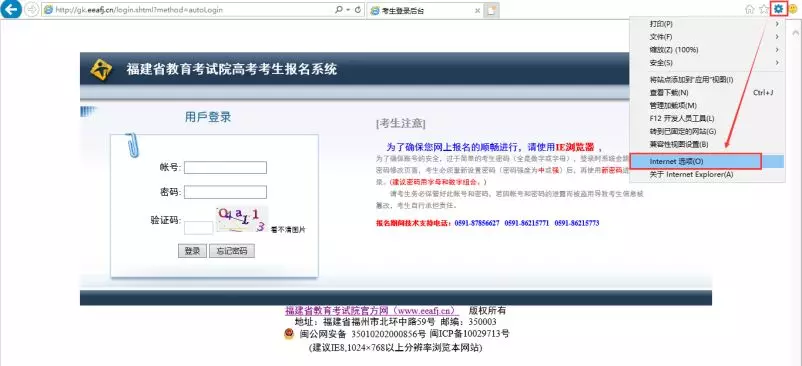Click the 闽ICP备10029713号 text
The height and width of the screenshot is (366, 802).
pos(470,334)
